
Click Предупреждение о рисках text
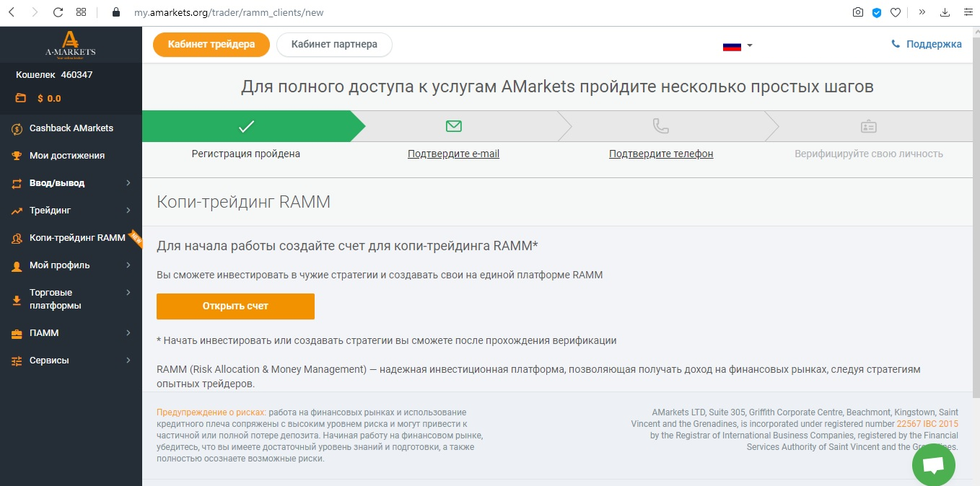point(211,412)
